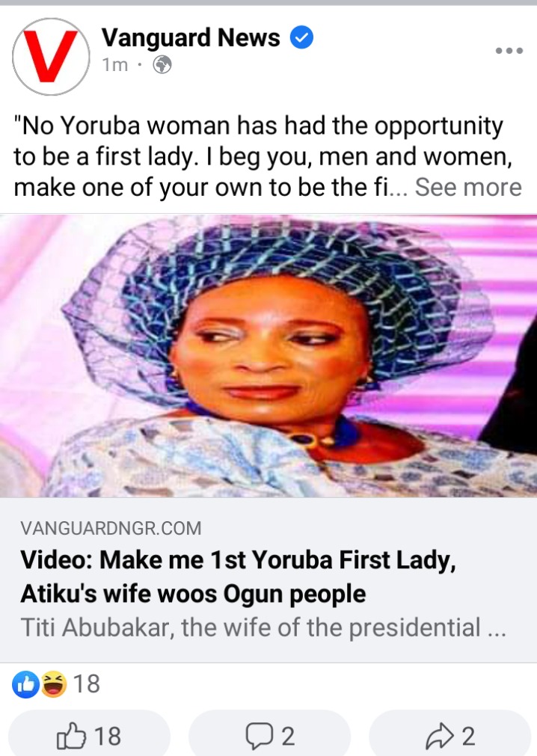Tap the laughing haha reaction emoji

pos(54,684)
